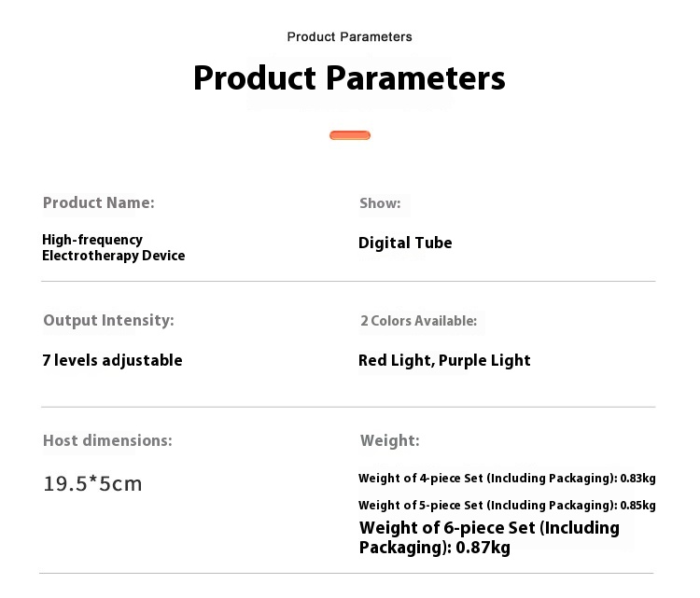Select the 2 Colors Available label
The image size is (700, 598).
418,320
